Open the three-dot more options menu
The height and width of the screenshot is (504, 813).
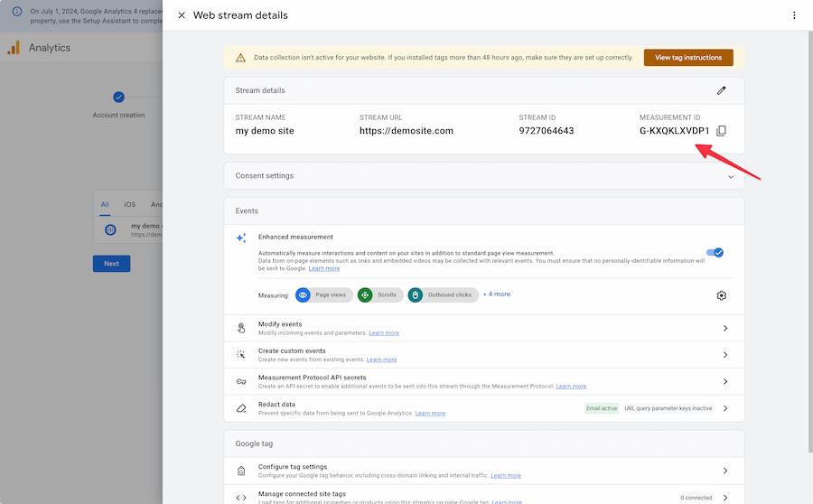(x=794, y=15)
